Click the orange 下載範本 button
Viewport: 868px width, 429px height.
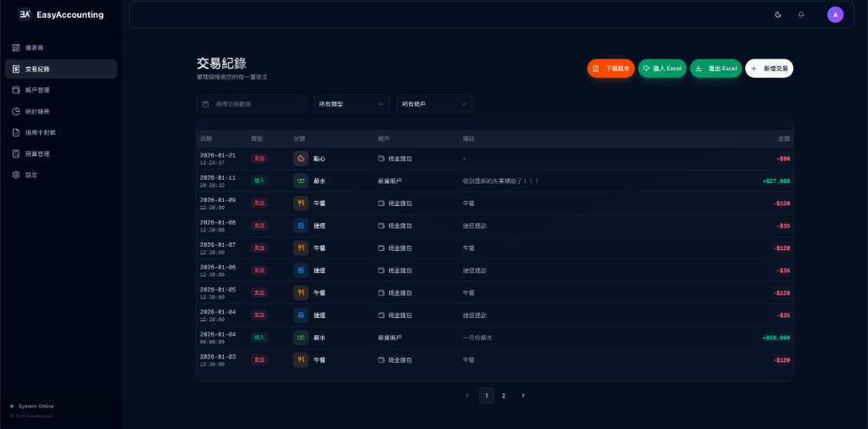coord(610,69)
